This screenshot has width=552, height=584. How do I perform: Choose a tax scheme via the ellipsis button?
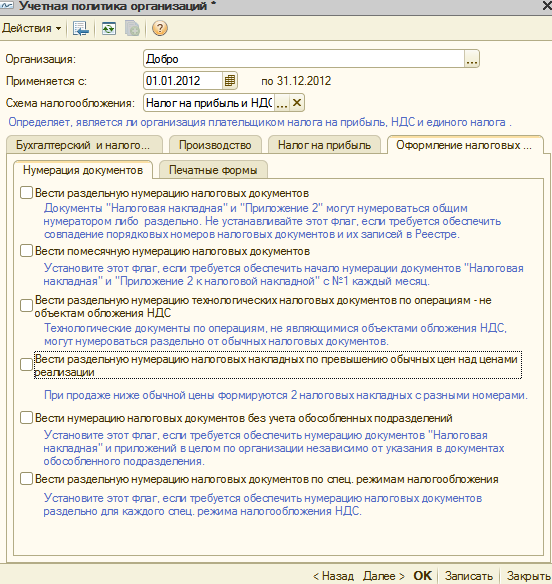point(282,103)
